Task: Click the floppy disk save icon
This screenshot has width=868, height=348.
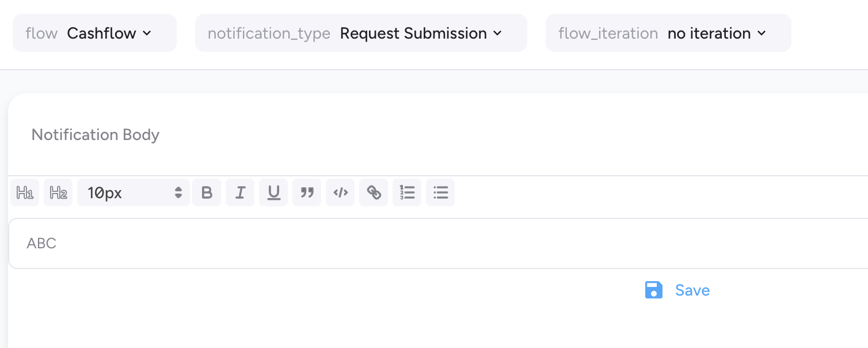Action: click(x=654, y=290)
